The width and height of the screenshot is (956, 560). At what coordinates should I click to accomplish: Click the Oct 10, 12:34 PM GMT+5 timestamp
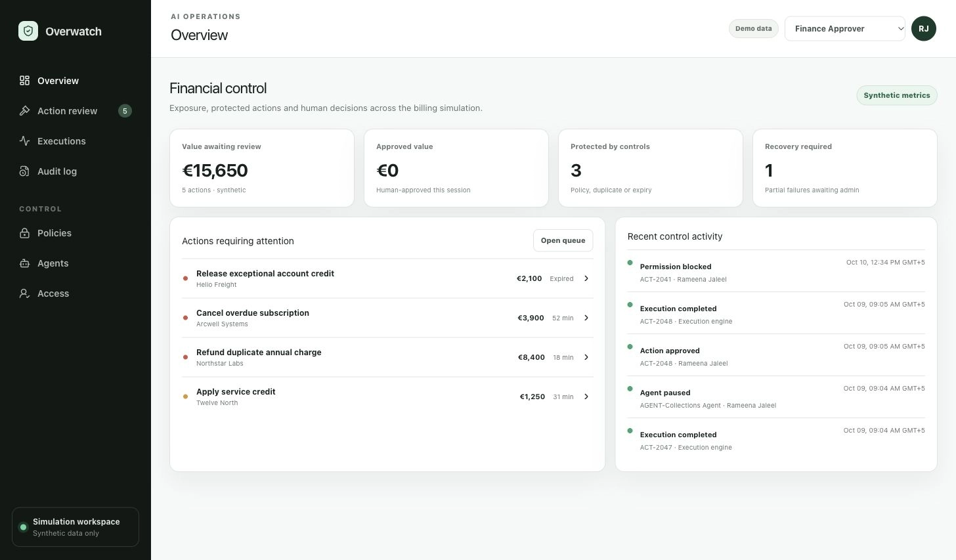click(x=885, y=262)
